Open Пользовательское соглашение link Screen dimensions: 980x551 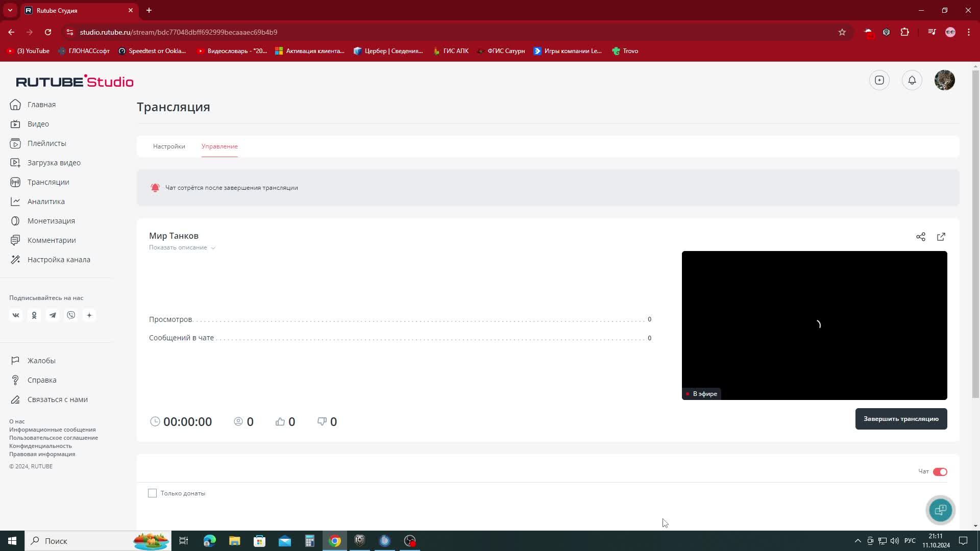54,438
